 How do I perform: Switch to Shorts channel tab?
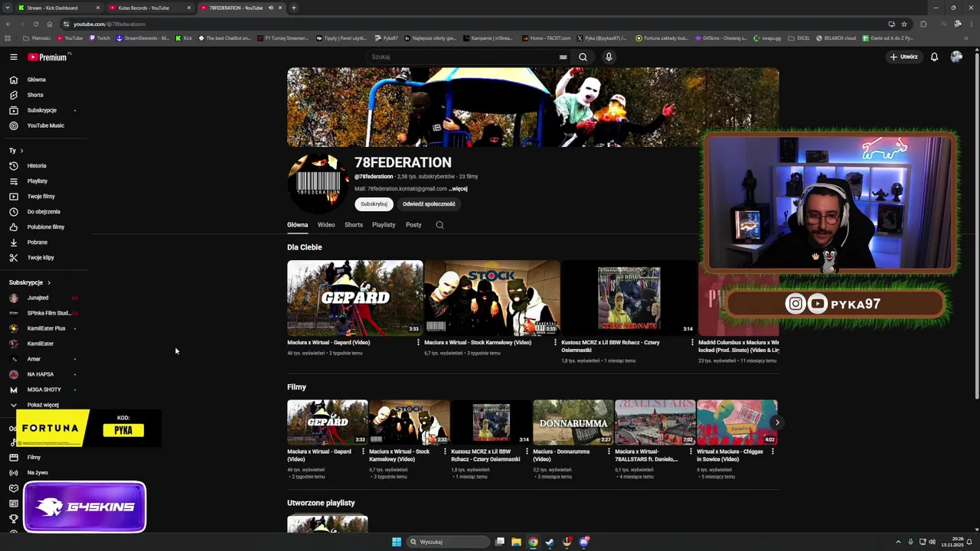point(354,225)
